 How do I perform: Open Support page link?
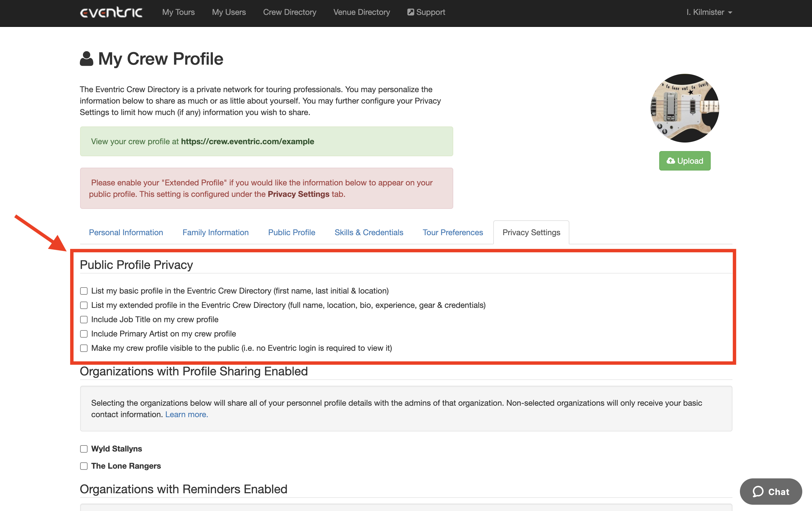pyautogui.click(x=426, y=12)
